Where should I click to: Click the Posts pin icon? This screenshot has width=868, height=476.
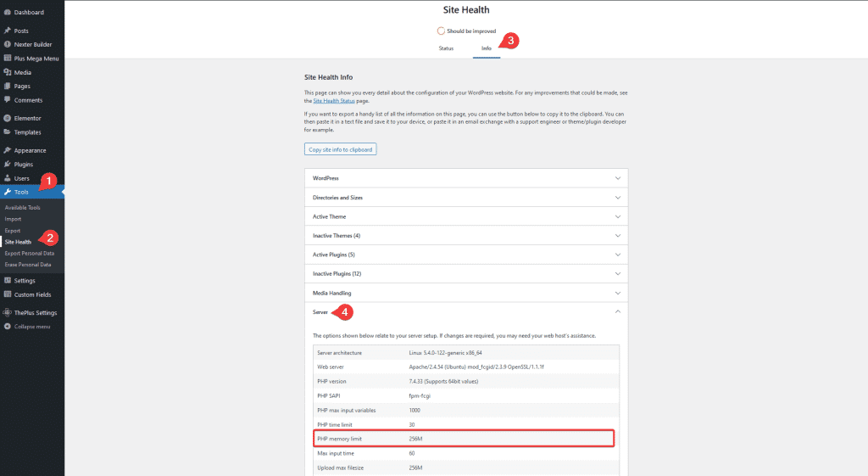tap(8, 31)
